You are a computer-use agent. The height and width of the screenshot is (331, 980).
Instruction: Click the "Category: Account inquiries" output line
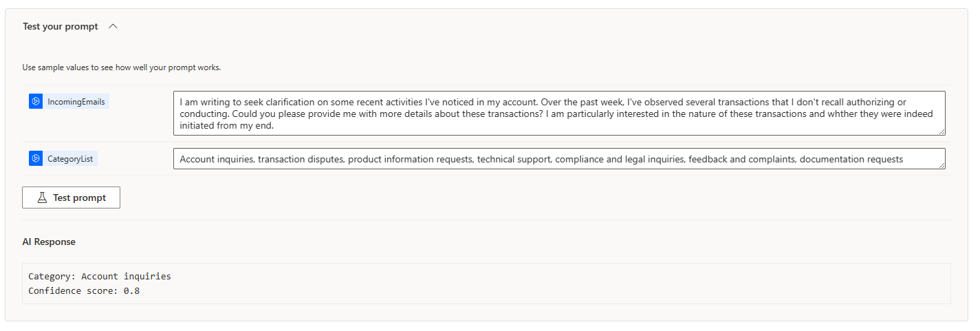(x=100, y=277)
